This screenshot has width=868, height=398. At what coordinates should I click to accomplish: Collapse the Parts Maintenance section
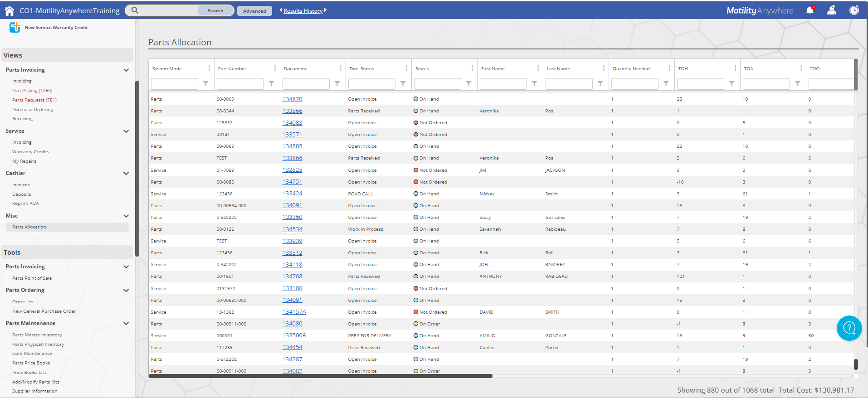pos(126,323)
